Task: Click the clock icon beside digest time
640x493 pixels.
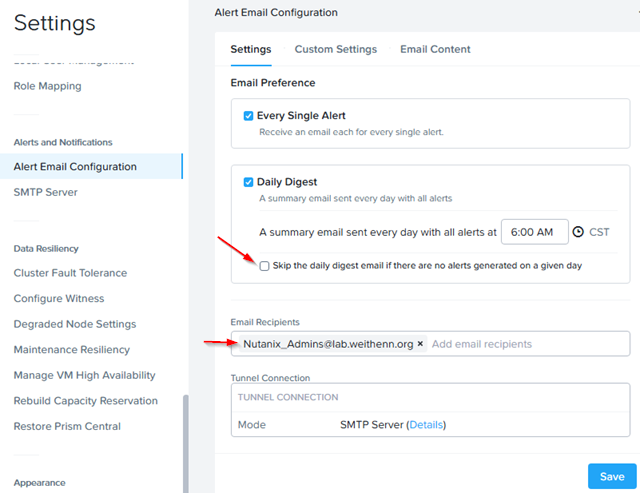Action: 578,232
